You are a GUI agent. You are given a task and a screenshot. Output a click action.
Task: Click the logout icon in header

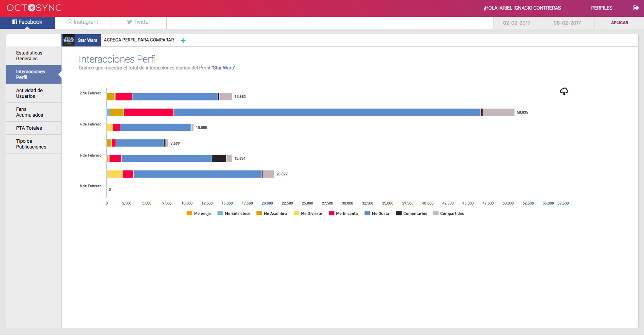point(636,8)
